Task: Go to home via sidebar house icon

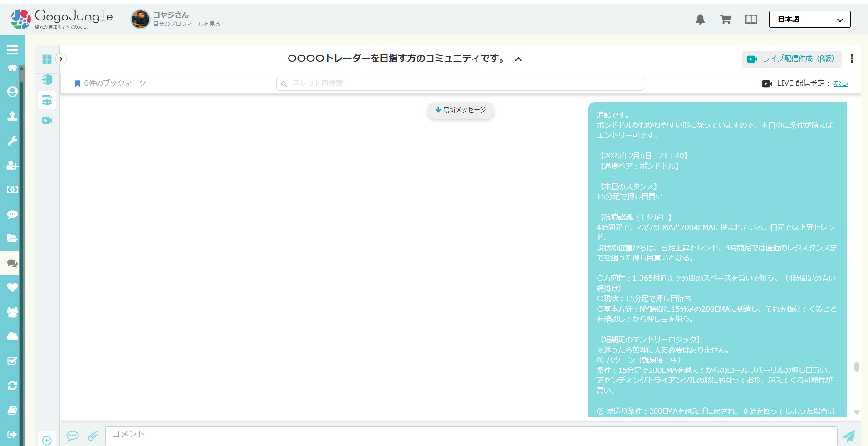Action: pos(12,68)
